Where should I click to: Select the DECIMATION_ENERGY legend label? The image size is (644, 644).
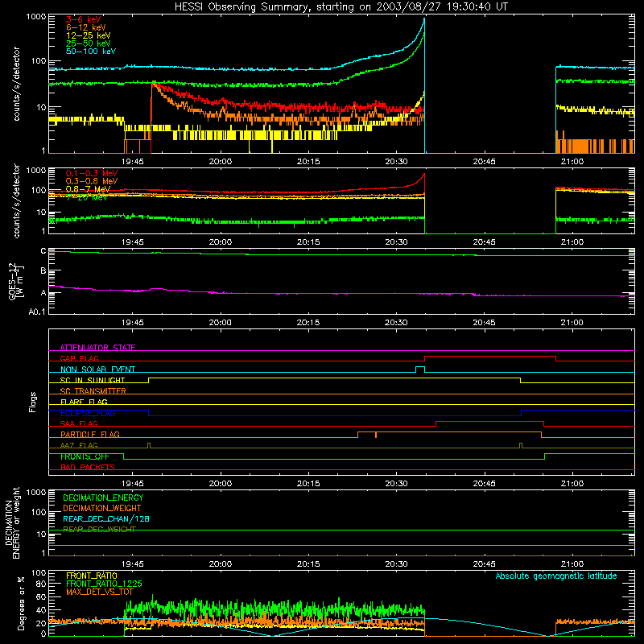(103, 497)
